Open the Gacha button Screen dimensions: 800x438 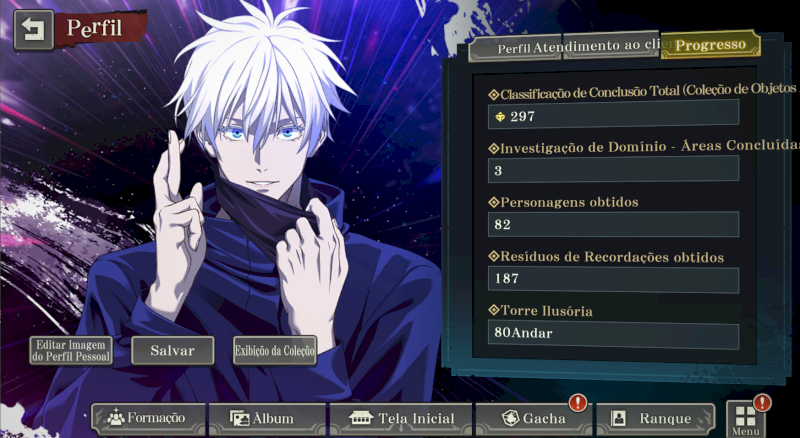(x=534, y=419)
